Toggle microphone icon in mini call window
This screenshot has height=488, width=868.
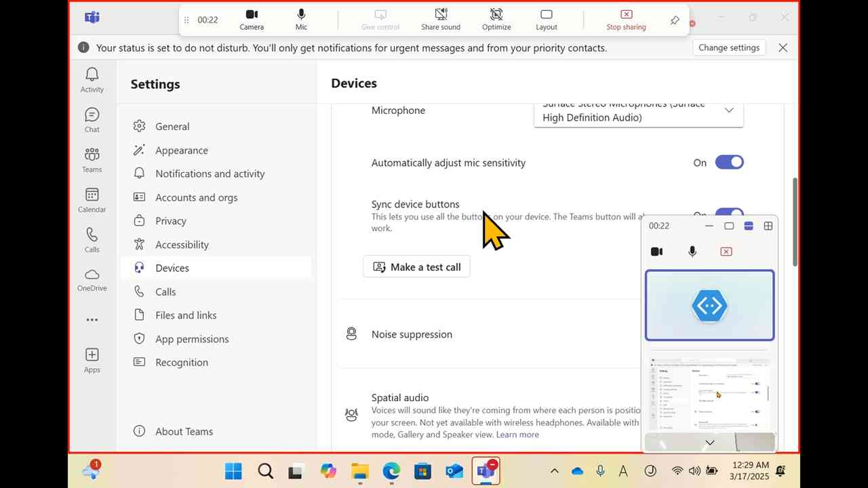click(692, 251)
